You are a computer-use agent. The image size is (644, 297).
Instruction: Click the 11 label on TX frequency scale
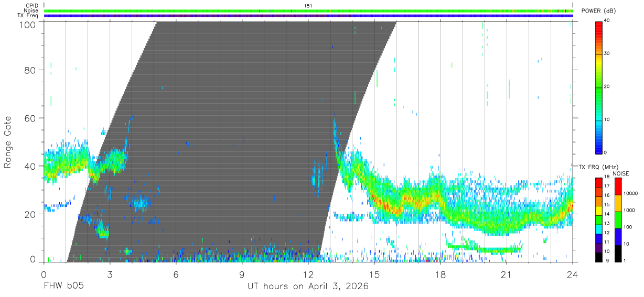(x=606, y=243)
